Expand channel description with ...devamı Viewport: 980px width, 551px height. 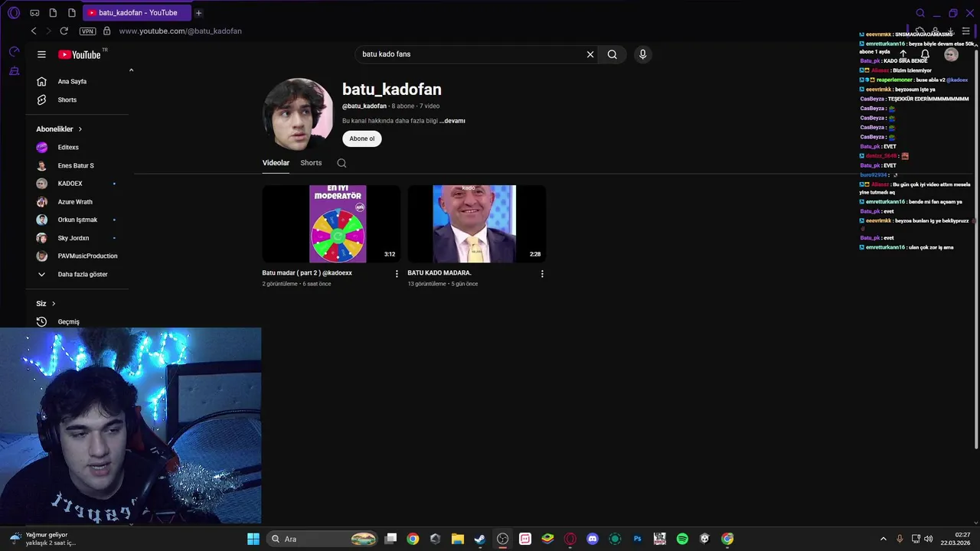click(452, 121)
